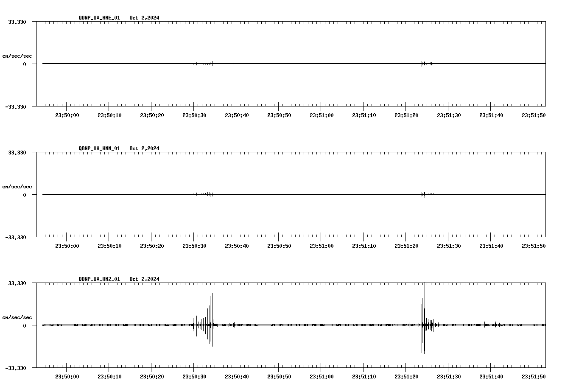Viewport: 576px width, 392px height.
Task: Click the 23:51:30 time label on HNN plot
Action: (449, 246)
